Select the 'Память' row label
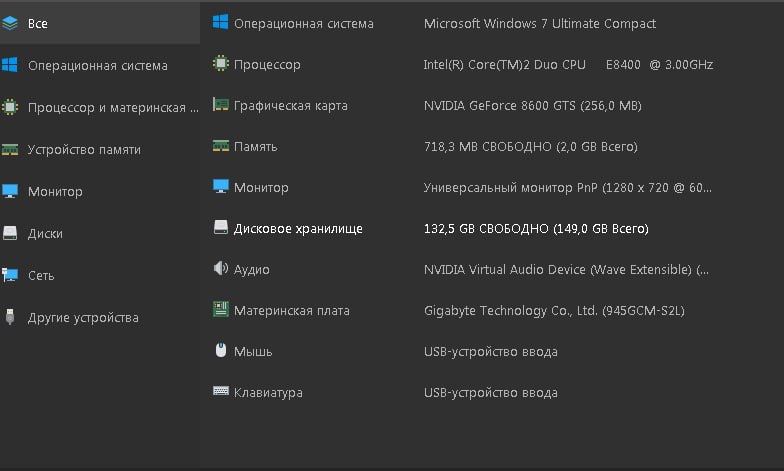This screenshot has width=784, height=471. click(x=256, y=146)
